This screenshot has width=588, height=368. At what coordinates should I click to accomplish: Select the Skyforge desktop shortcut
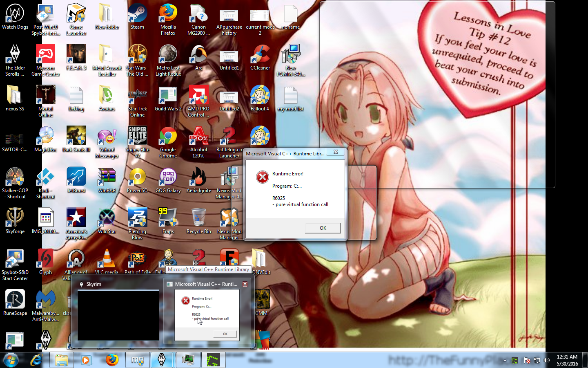coord(15,221)
